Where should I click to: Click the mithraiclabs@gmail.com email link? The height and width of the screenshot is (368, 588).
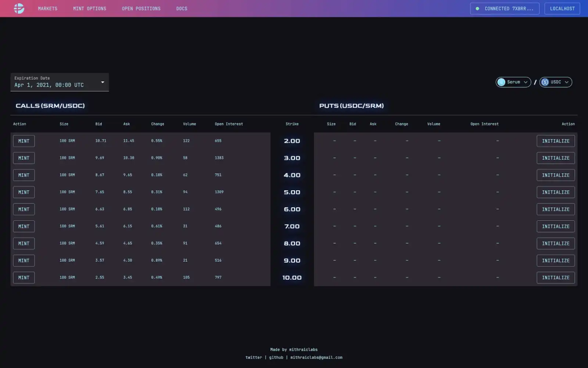coord(316,357)
